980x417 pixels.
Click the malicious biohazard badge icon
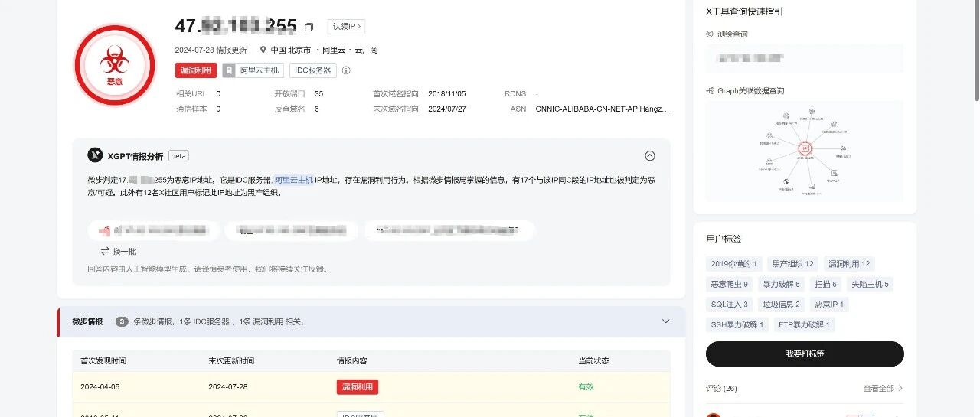point(115,65)
